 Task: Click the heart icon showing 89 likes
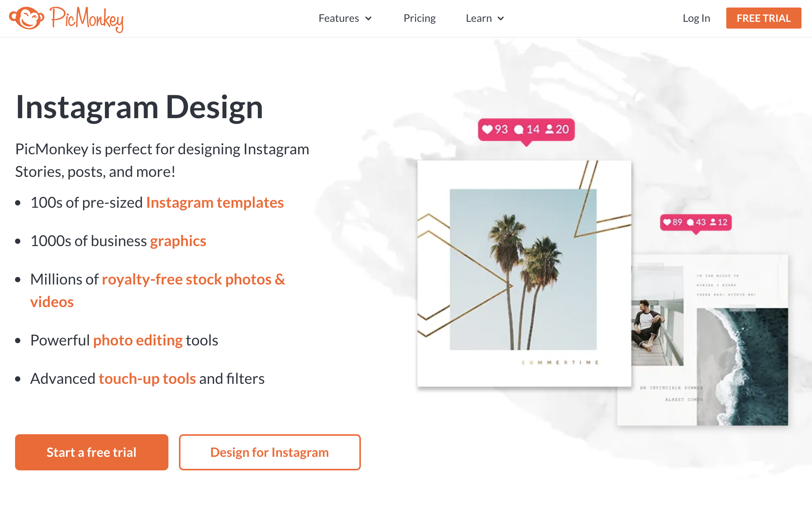(x=667, y=222)
